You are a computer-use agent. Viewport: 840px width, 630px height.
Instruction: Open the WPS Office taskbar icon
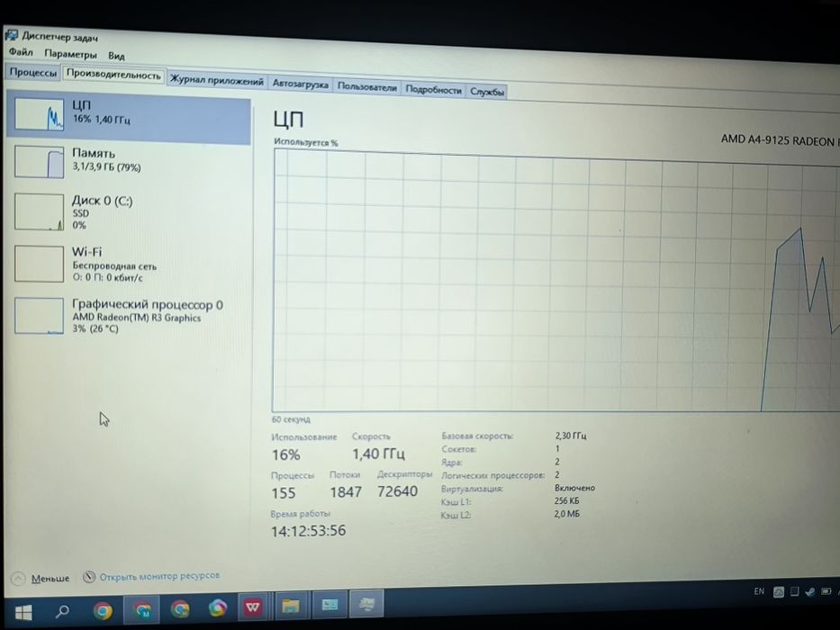coord(252,607)
